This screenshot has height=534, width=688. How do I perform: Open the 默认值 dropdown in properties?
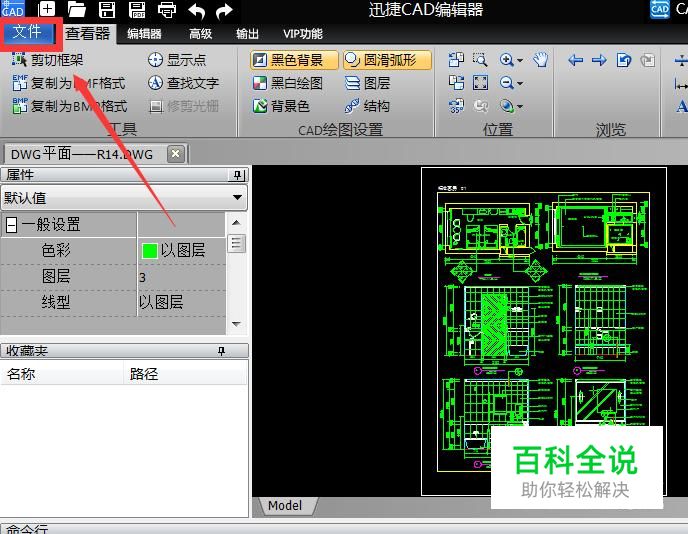tap(124, 198)
